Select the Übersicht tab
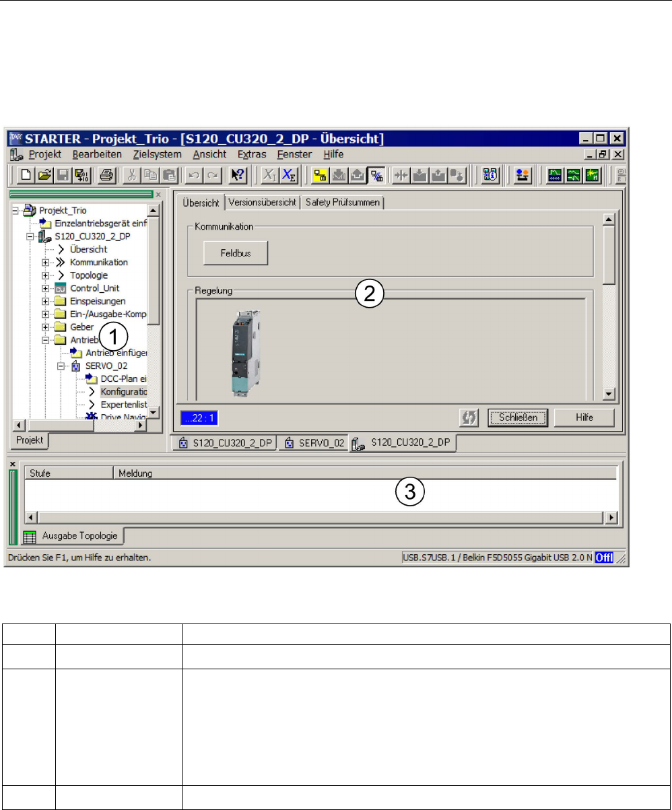The width and height of the screenshot is (672, 810). [x=201, y=201]
